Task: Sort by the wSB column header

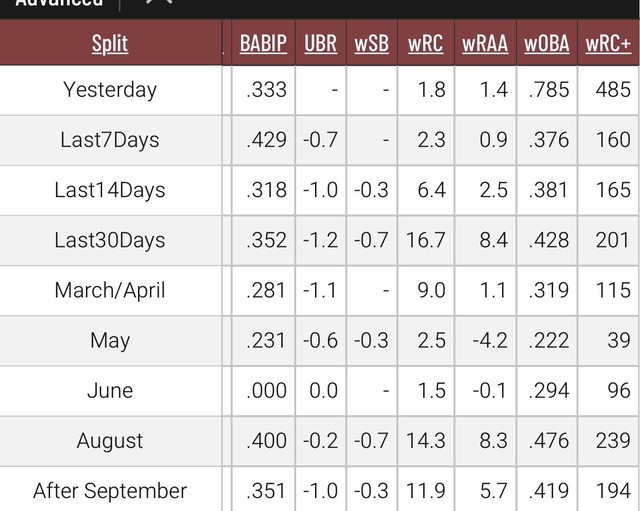Action: (371, 43)
